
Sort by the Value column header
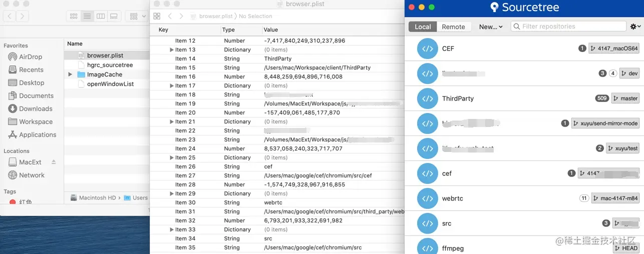coord(271,30)
